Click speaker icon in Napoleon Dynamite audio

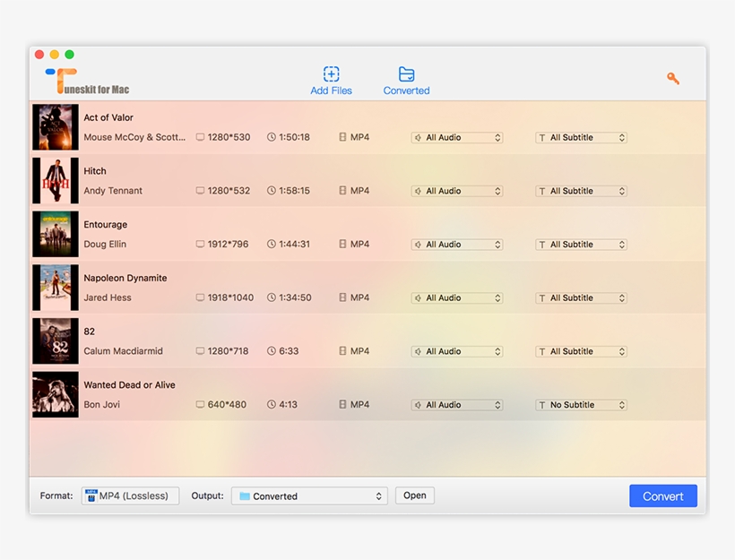click(x=418, y=298)
